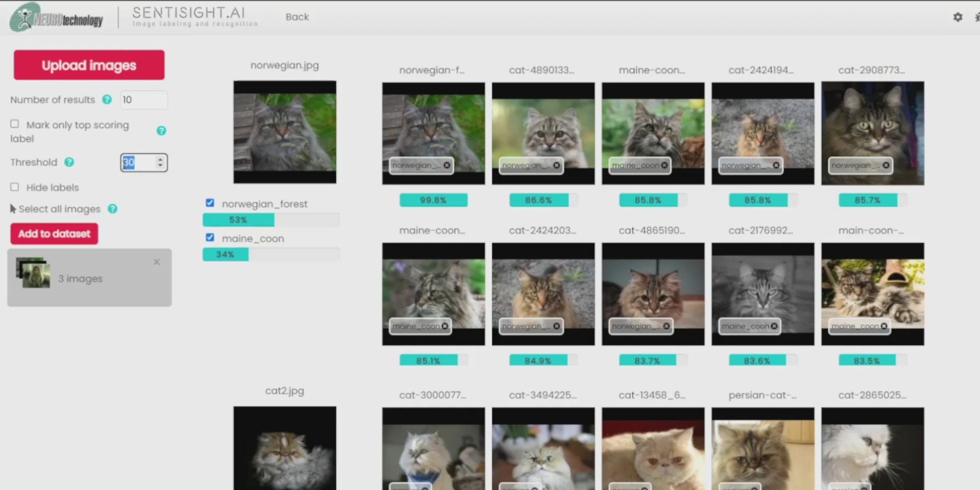Click the Threshold spinner arrows
The width and height of the screenshot is (980, 490).
point(160,162)
